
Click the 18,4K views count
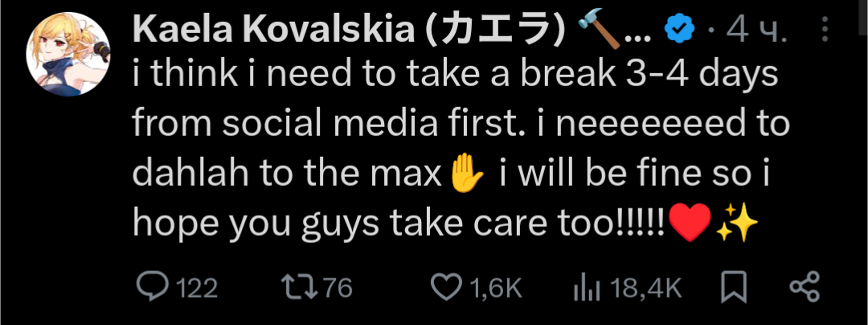point(645,288)
